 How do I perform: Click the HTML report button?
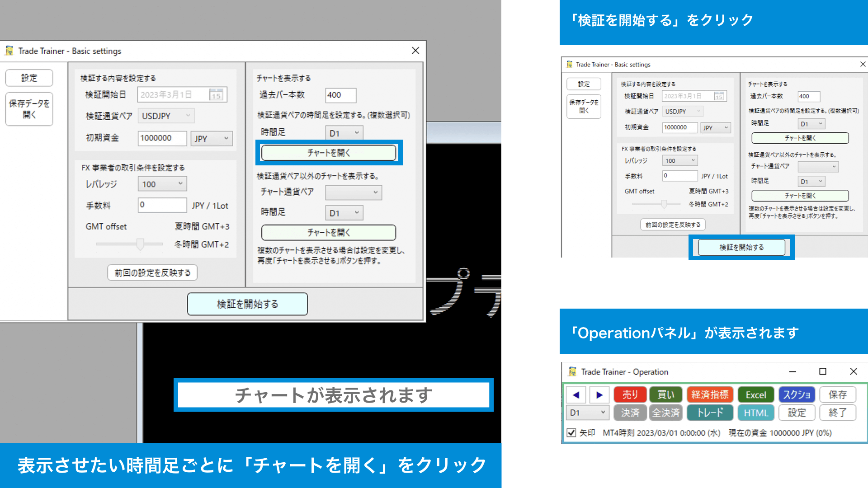point(756,413)
